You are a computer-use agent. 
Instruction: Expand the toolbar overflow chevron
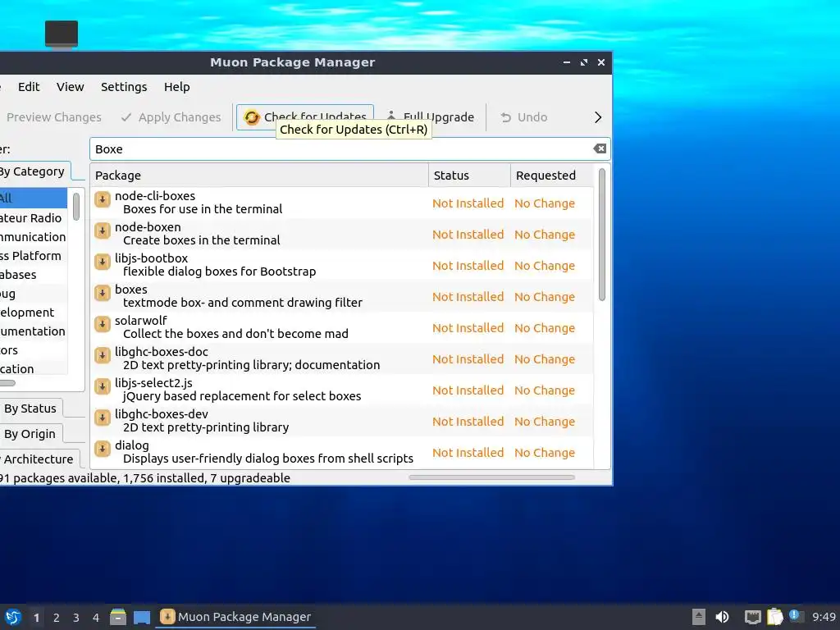point(598,117)
